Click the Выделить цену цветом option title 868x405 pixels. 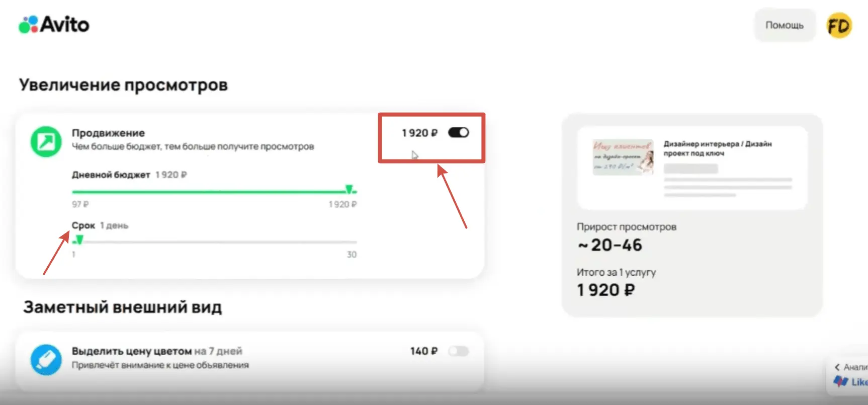131,351
